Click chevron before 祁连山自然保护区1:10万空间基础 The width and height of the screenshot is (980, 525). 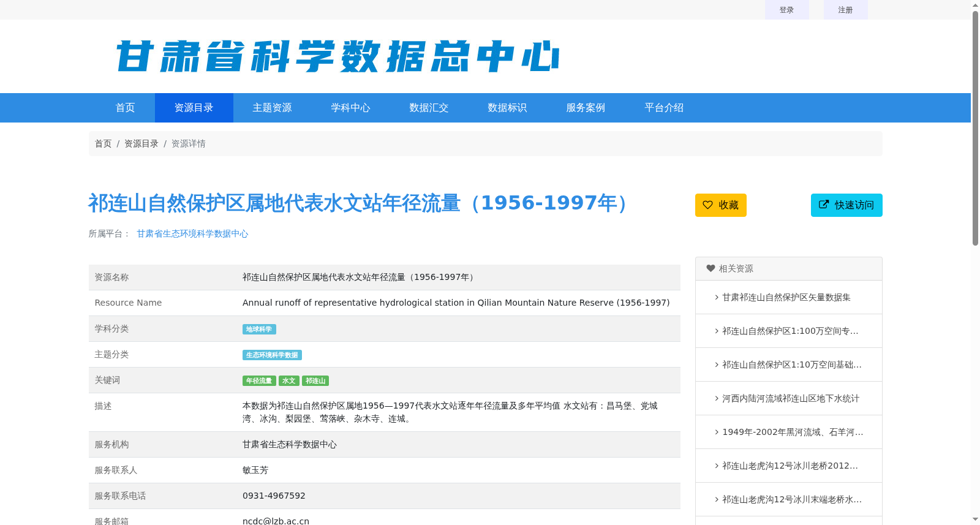point(717,364)
